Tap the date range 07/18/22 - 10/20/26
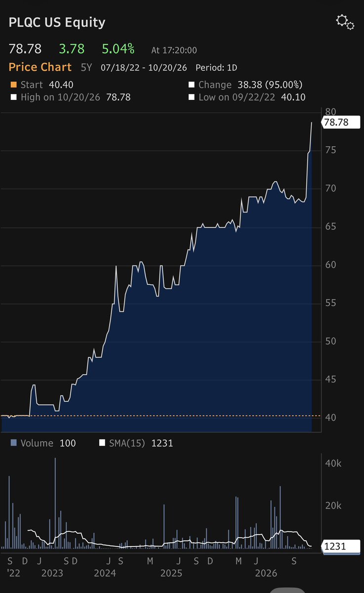364x593 pixels. coord(144,68)
